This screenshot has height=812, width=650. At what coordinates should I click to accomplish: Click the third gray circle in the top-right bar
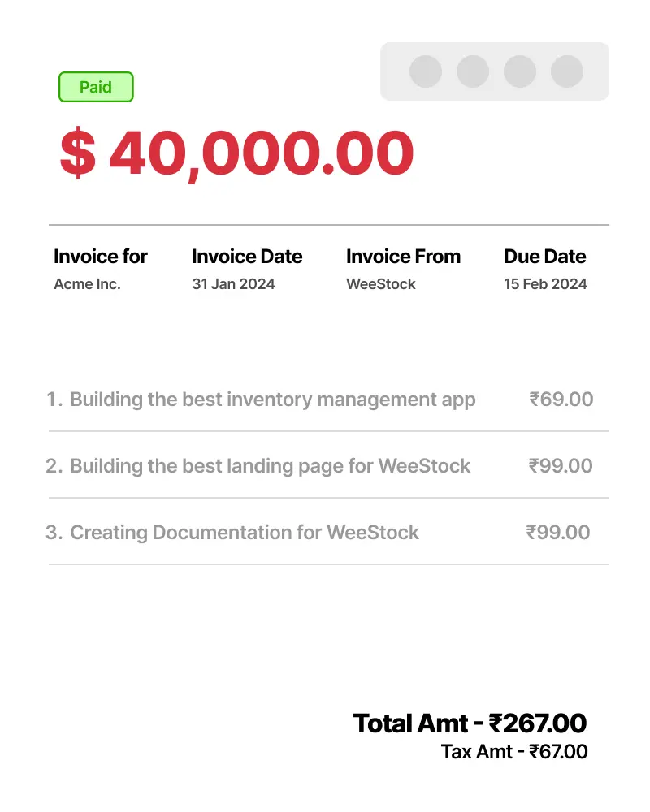(520, 71)
